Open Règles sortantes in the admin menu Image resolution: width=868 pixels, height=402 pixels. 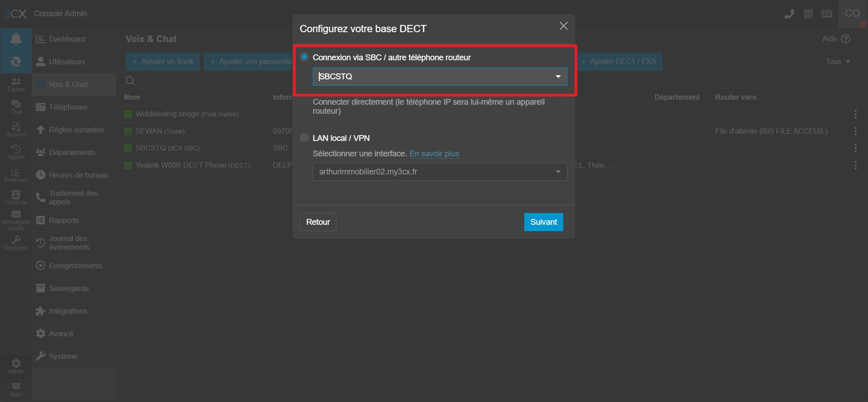pos(74,130)
